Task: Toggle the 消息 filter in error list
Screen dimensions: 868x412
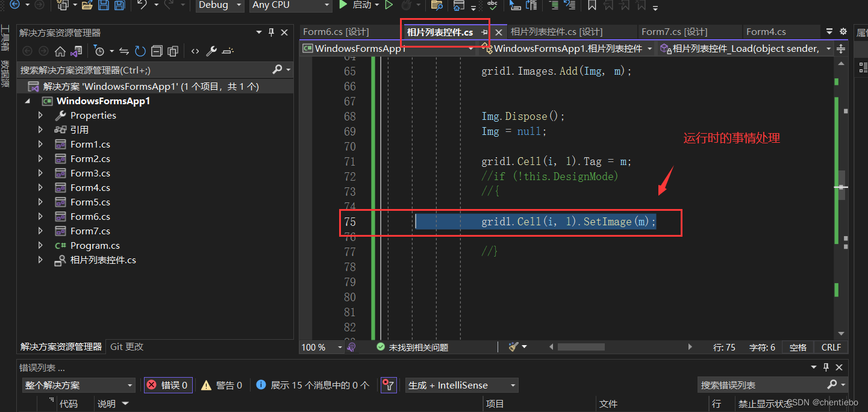Action: tap(313, 385)
